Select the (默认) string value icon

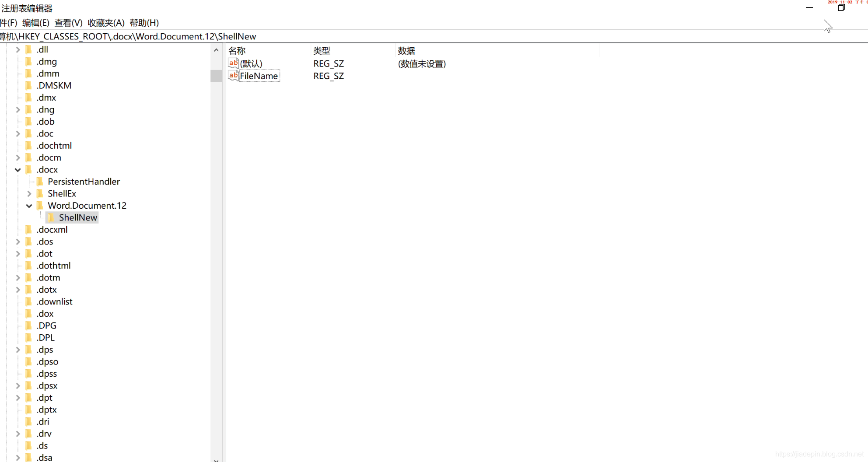(x=234, y=63)
